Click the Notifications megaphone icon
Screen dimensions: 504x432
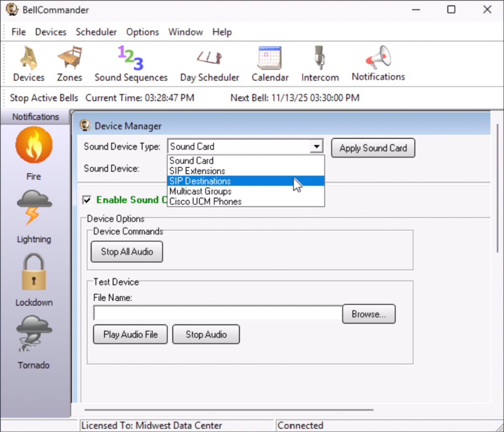click(x=378, y=57)
